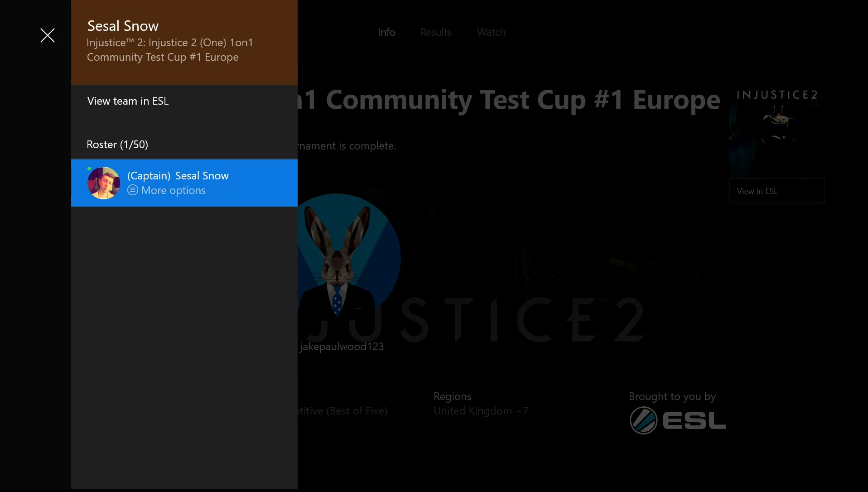Click the rabbit avatar of jakepaulwood123
Screen dimensions: 868x492
pos(349,258)
